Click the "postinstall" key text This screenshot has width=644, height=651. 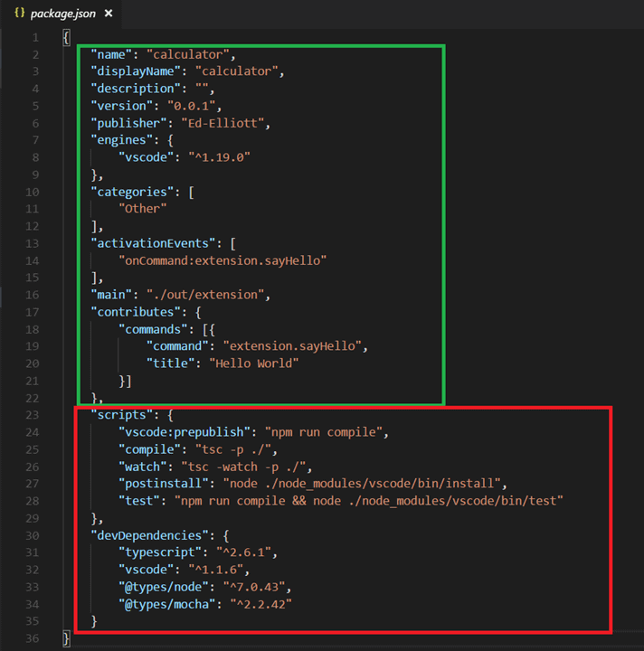coord(163,484)
